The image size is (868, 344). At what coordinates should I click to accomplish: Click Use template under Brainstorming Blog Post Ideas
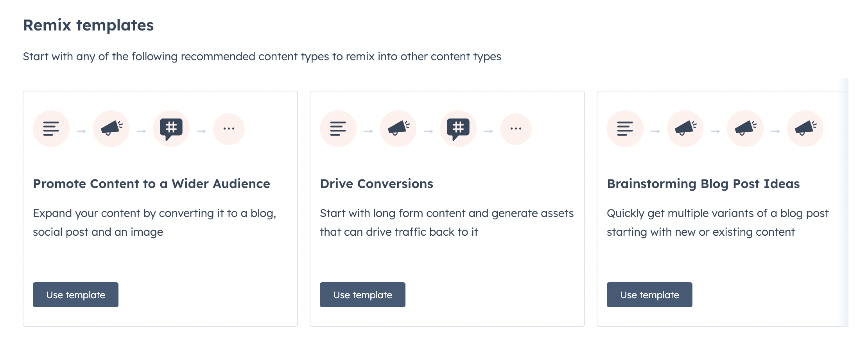pos(649,295)
